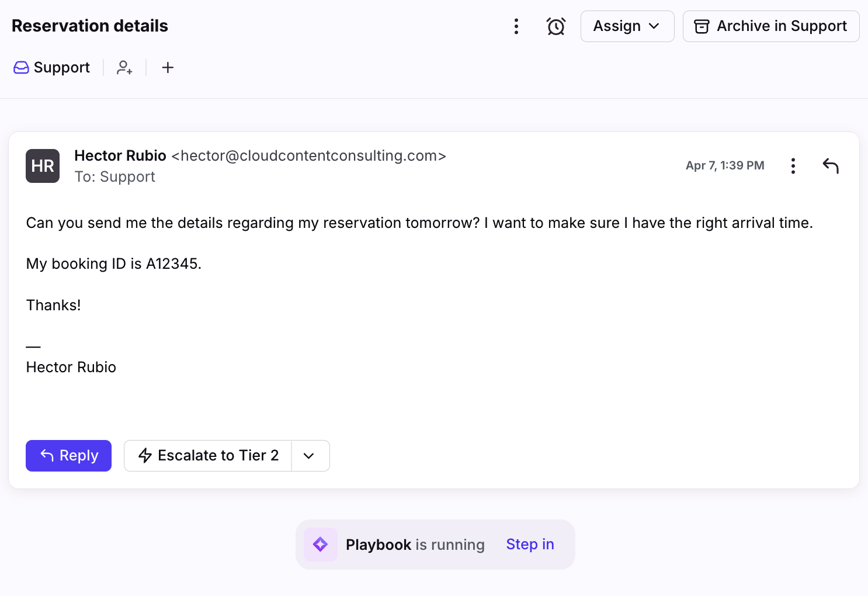Image resolution: width=868 pixels, height=596 pixels.
Task: Click the archive box icon in Archive button
Action: coord(702,26)
